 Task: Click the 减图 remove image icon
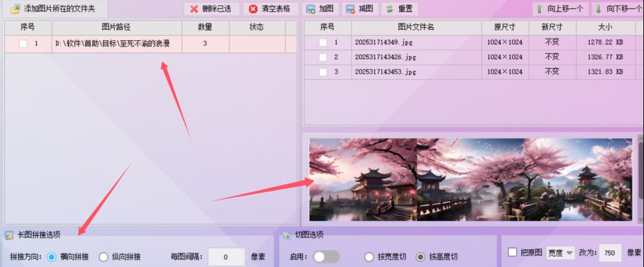pyautogui.click(x=351, y=9)
